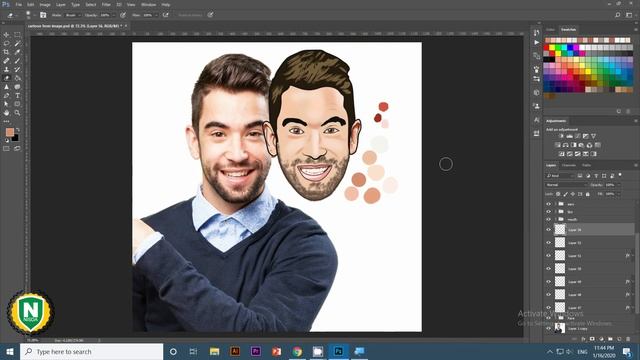Viewport: 640px width, 360px height.
Task: Pick the bright yellow swatch in Swatches
Action: [x=552, y=48]
